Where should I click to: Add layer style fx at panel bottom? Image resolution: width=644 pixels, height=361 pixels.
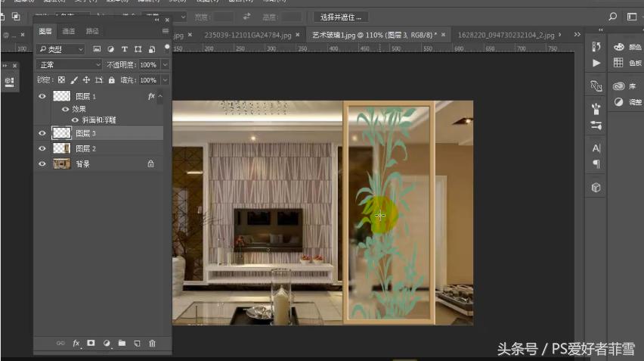point(76,344)
